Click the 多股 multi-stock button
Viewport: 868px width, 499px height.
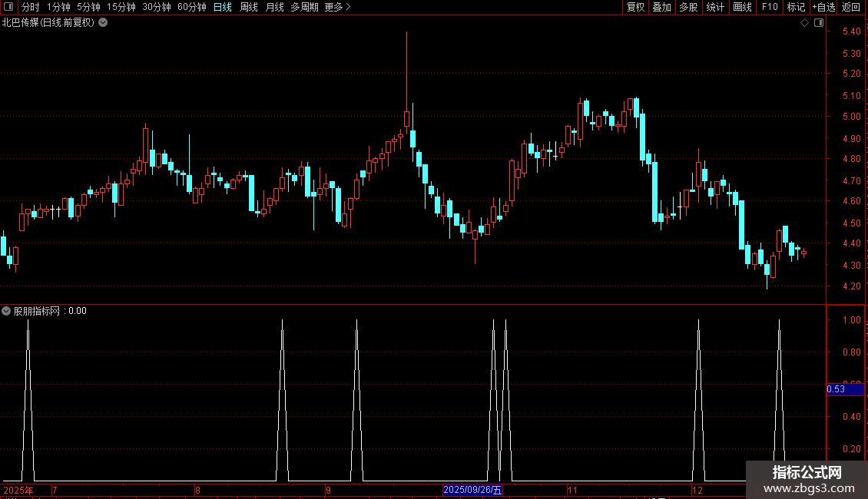pos(688,7)
